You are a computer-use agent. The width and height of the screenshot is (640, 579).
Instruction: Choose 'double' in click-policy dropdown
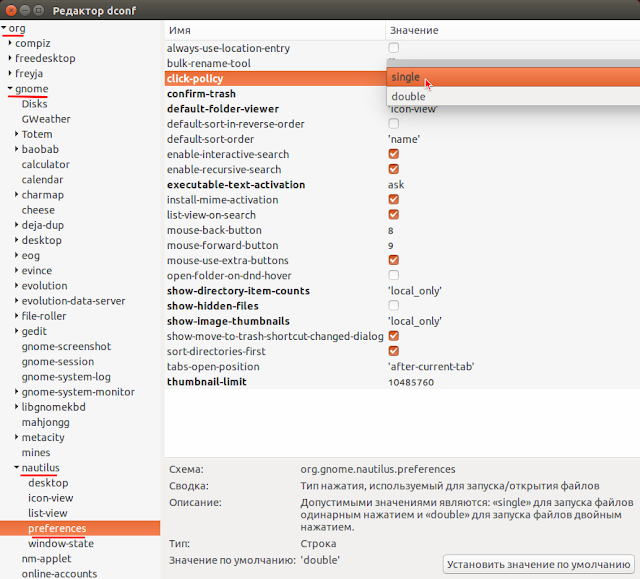(x=513, y=96)
